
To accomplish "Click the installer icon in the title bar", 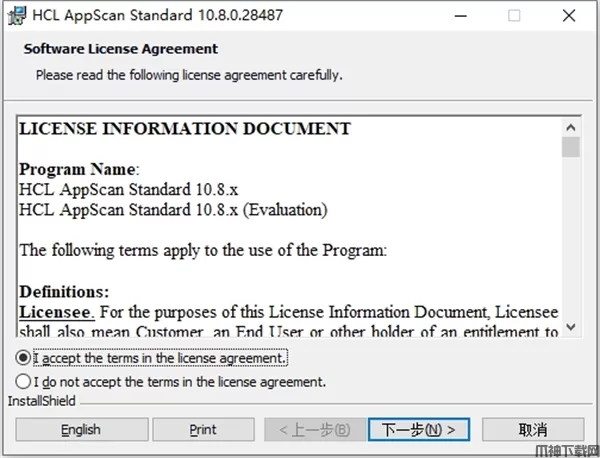I will 16,16.
